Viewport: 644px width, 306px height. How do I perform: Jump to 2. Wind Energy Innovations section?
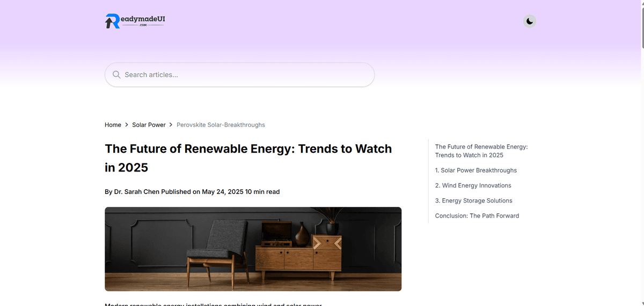[473, 185]
